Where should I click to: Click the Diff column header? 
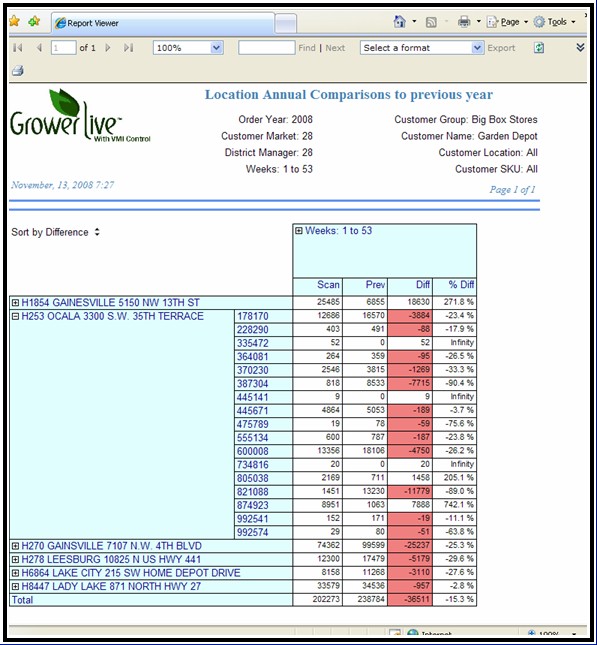point(410,285)
